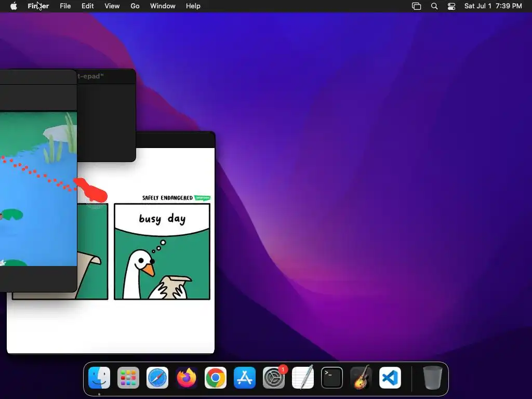Open the Go menu
This screenshot has width=532, height=399.
click(135, 6)
